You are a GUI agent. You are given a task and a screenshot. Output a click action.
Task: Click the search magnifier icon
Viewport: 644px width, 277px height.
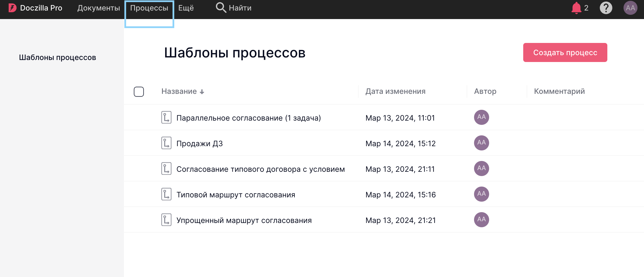click(x=221, y=8)
